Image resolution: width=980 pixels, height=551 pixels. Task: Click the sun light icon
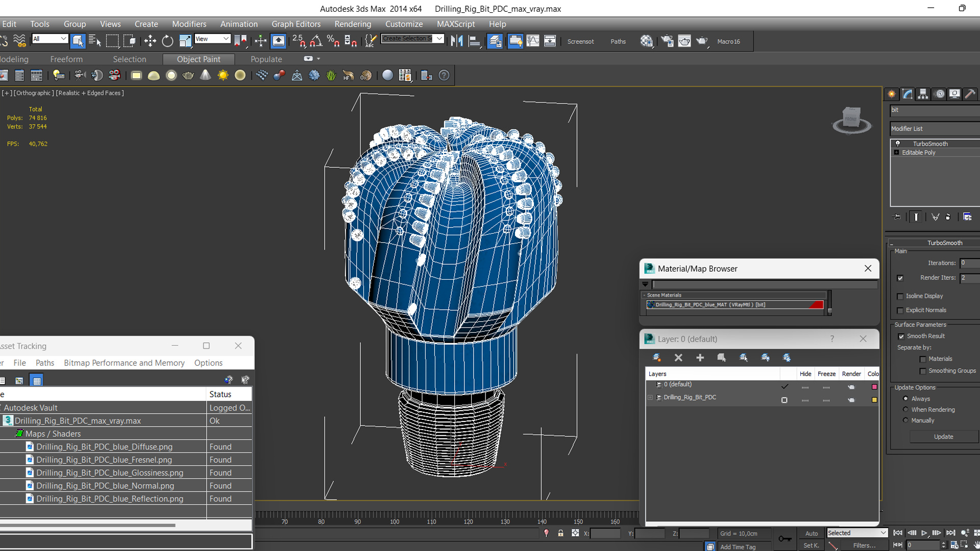tap(223, 76)
